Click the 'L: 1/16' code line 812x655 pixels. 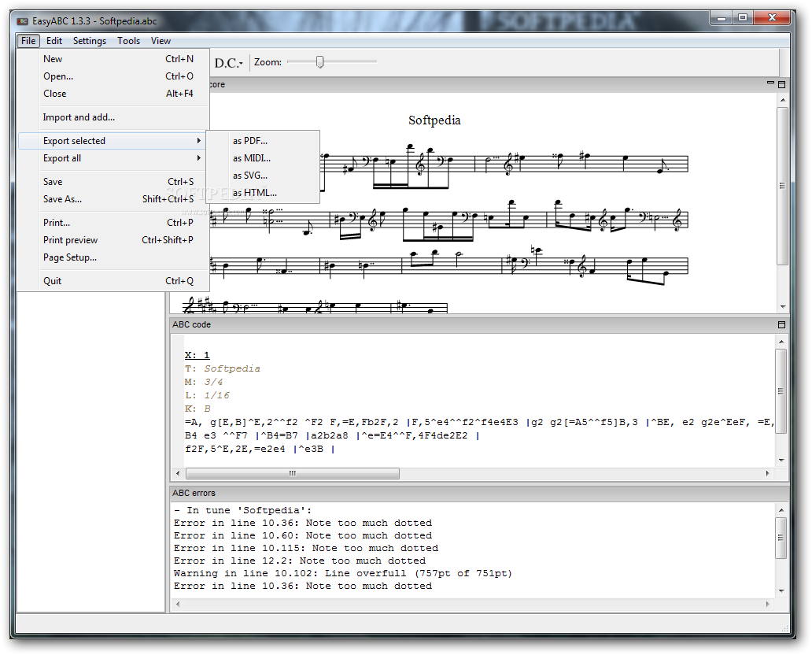pos(207,395)
